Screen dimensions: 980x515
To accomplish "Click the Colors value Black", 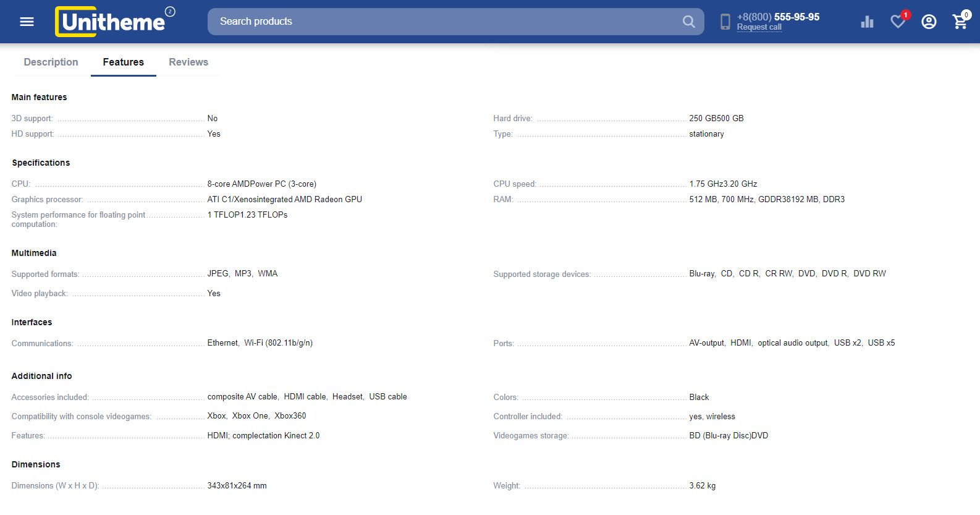I will click(x=699, y=397).
